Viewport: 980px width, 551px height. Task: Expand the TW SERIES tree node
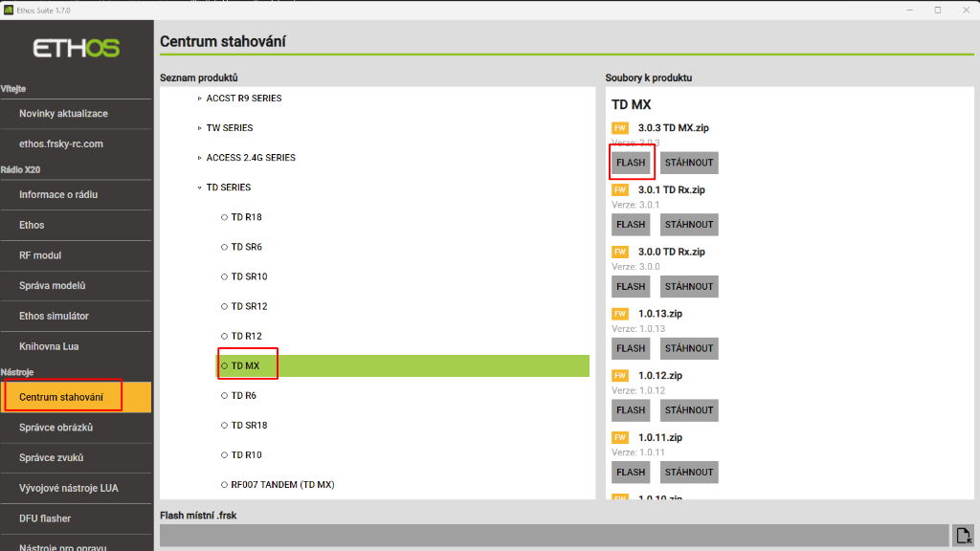coord(200,128)
